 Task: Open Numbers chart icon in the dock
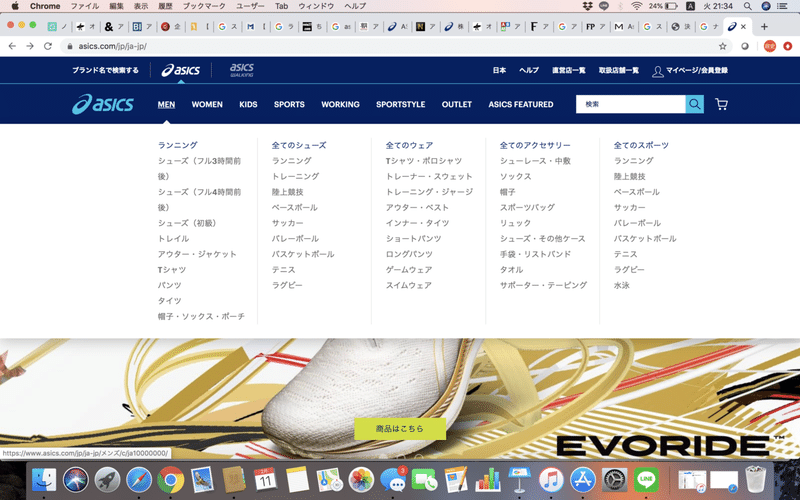coord(488,480)
